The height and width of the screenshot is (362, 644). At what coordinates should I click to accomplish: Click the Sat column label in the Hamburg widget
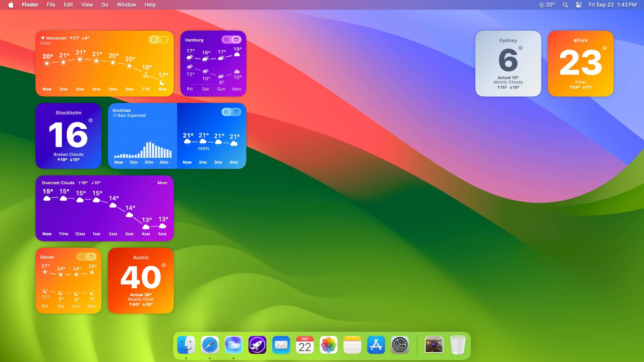tap(205, 89)
